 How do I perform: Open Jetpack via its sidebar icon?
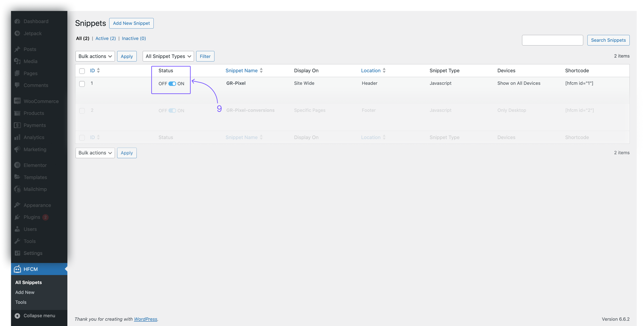pyautogui.click(x=17, y=33)
